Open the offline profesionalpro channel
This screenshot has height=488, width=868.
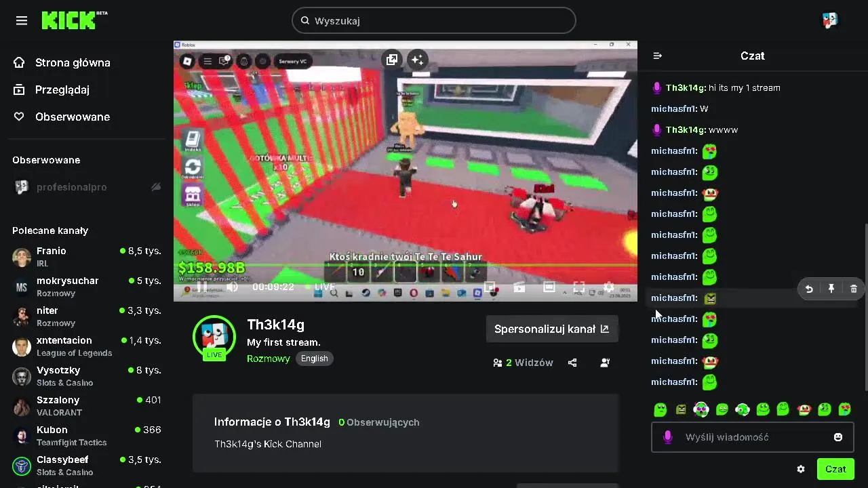(86, 187)
